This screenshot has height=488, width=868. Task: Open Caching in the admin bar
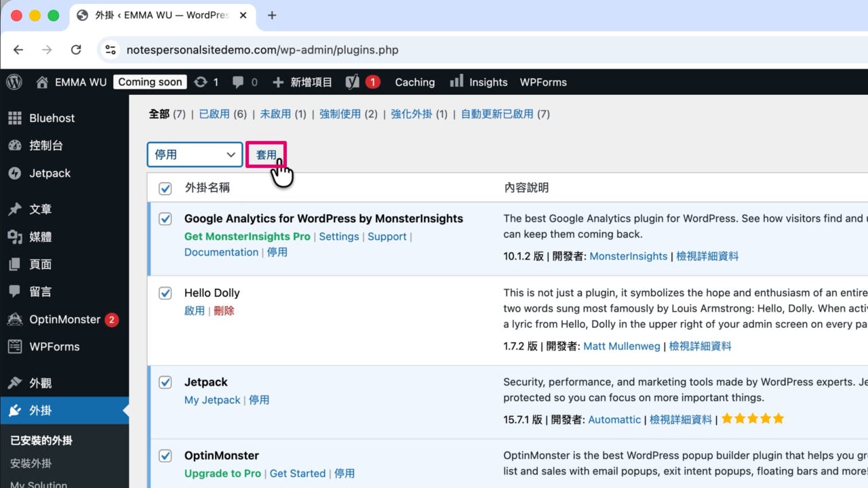415,82
